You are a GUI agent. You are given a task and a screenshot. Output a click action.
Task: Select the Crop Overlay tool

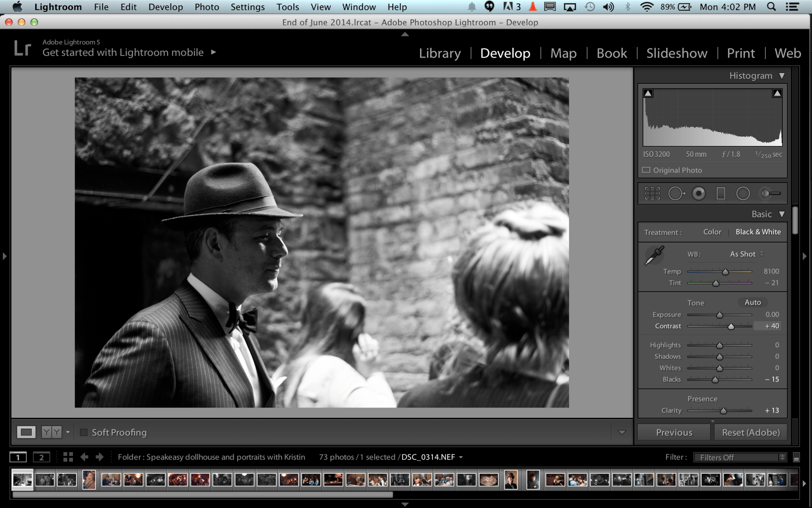point(652,194)
